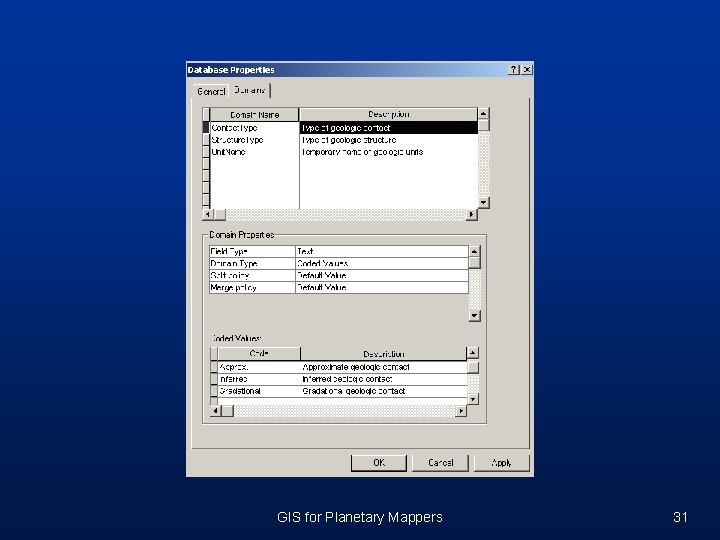Screen dimensions: 720x540
Task: Click domain list scroll down arrow
Action: point(484,202)
